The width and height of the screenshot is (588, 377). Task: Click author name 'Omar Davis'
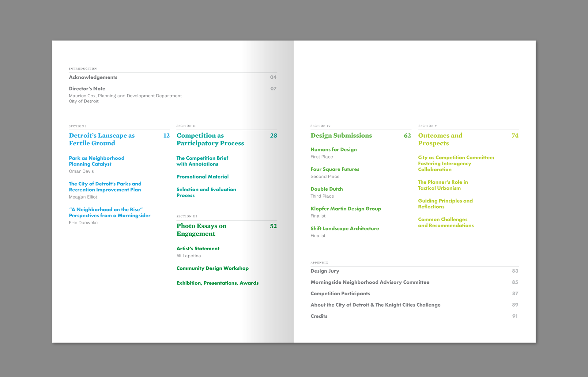[x=81, y=171]
